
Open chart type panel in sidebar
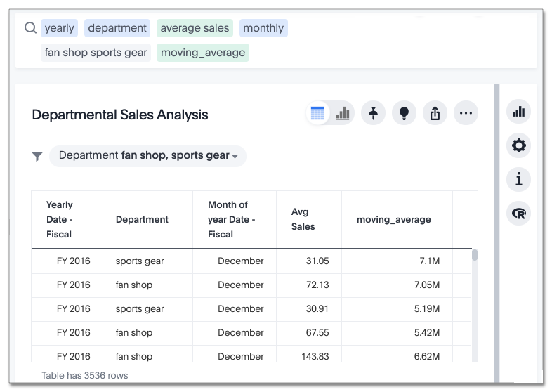point(518,112)
